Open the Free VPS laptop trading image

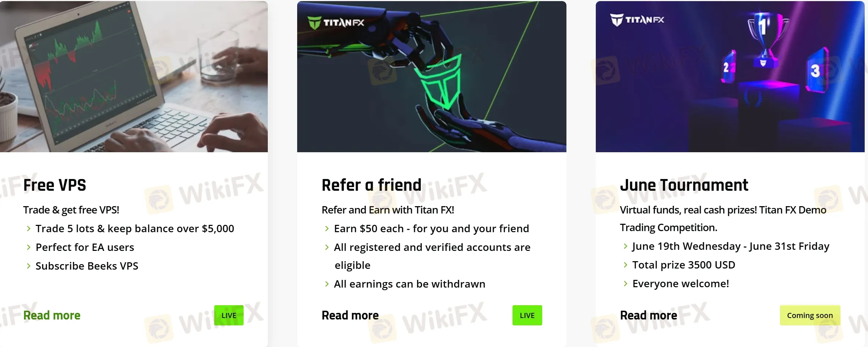pos(134,77)
